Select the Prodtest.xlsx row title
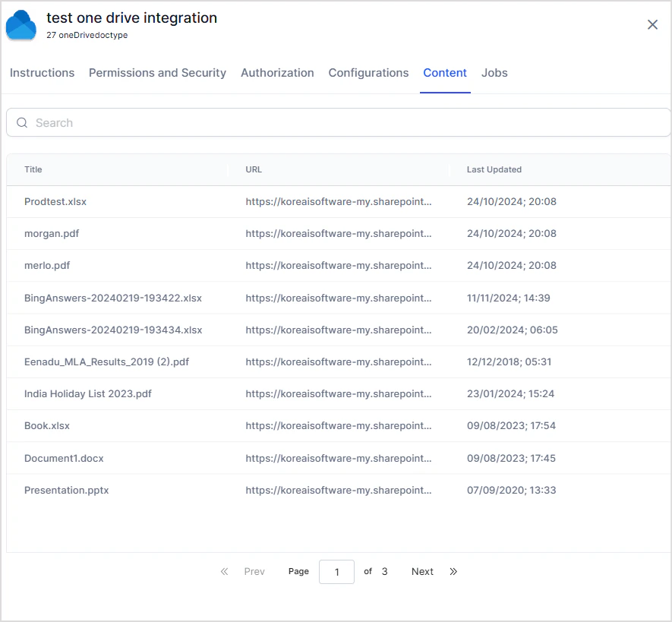Viewport: 672px width, 622px height. [x=55, y=201]
